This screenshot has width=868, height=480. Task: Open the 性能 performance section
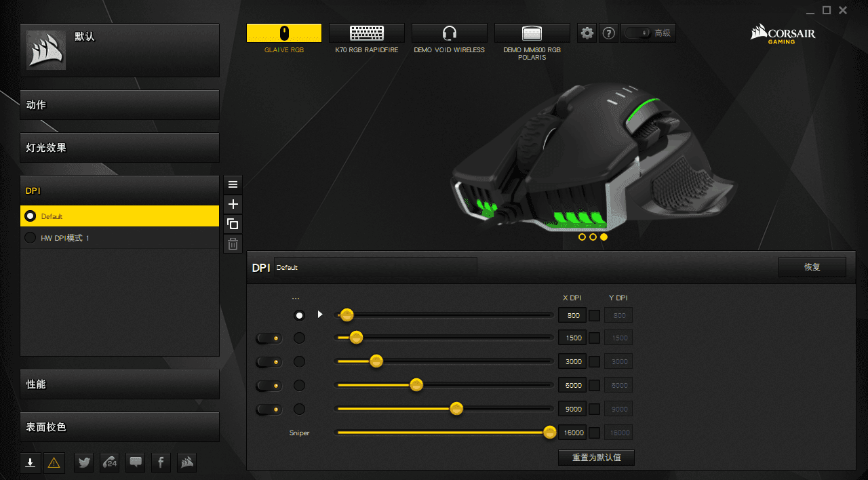tap(119, 384)
